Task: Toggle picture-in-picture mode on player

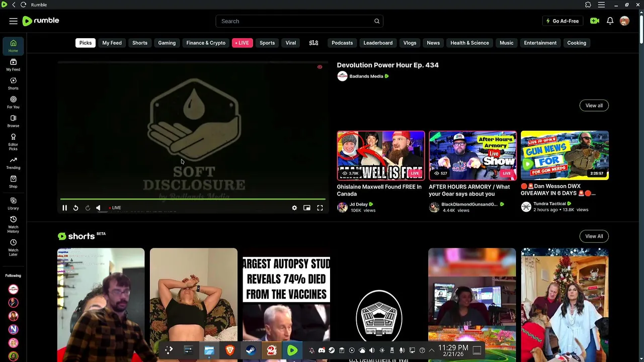Action: (x=307, y=208)
